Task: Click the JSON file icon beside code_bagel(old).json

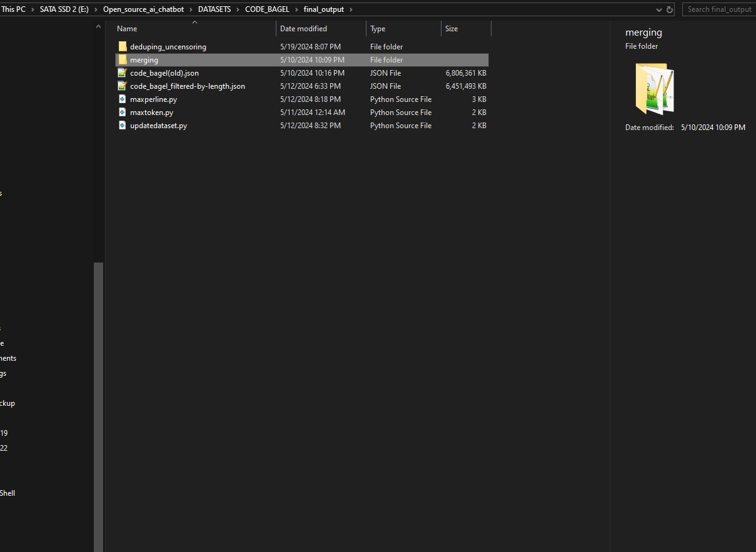Action: coord(122,73)
